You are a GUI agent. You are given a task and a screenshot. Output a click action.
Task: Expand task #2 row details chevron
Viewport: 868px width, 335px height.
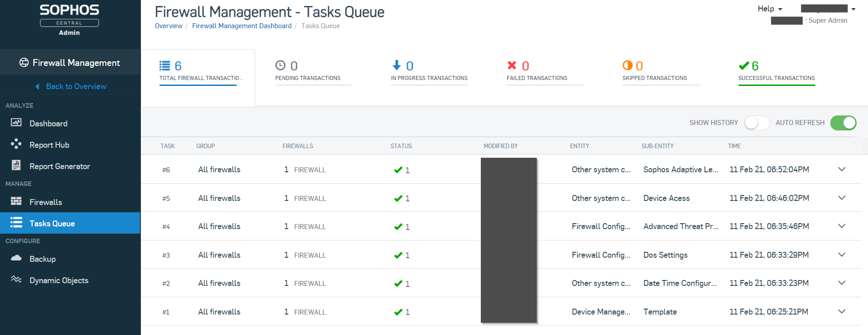[x=842, y=283]
